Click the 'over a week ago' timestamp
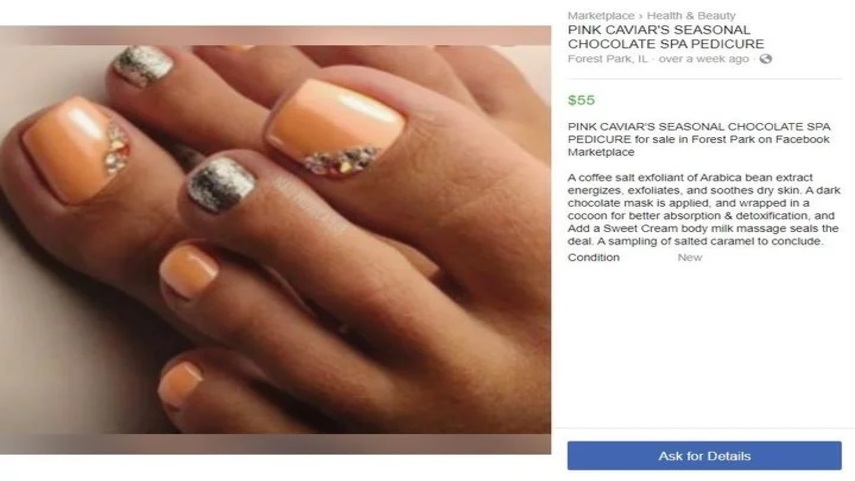Viewport: 855px width, 481px height. pyautogui.click(x=703, y=59)
